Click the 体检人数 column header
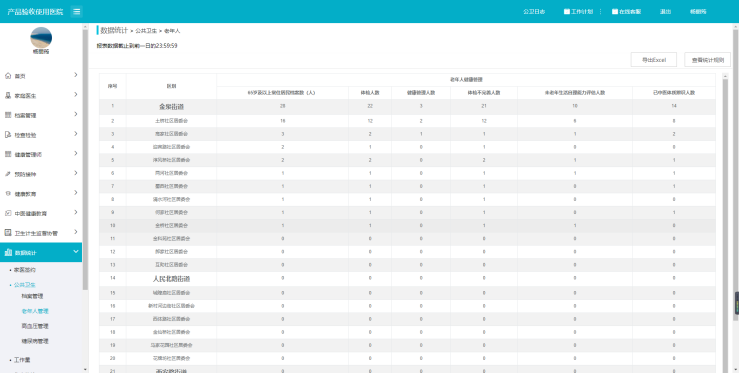This screenshot has width=740, height=374. 370,93
